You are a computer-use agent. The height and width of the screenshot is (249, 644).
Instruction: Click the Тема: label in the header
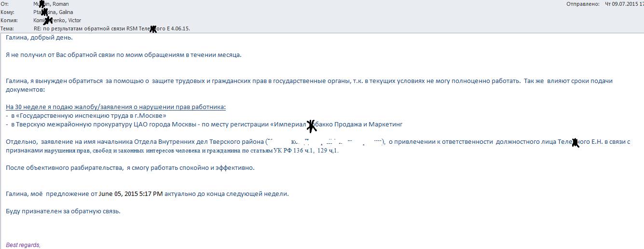(7, 28)
